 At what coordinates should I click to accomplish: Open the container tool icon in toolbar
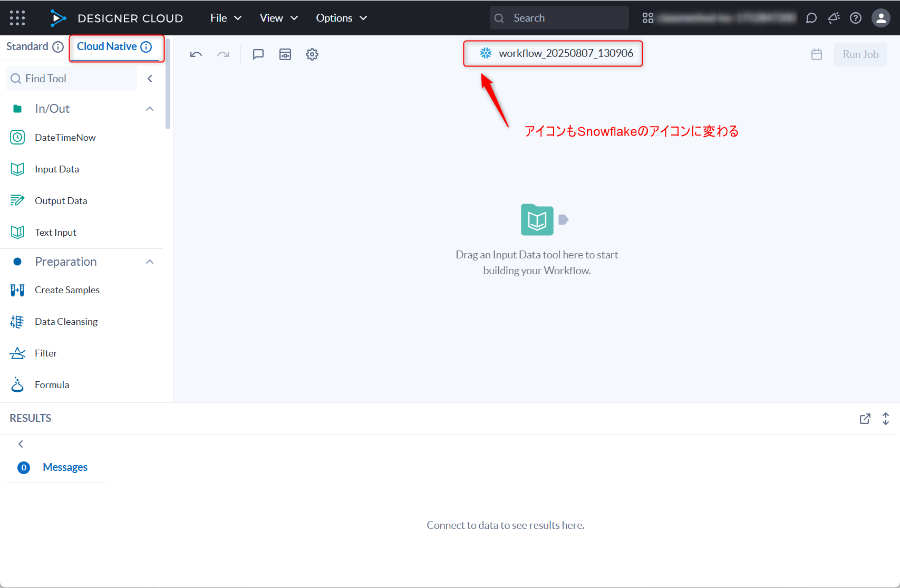click(x=285, y=54)
